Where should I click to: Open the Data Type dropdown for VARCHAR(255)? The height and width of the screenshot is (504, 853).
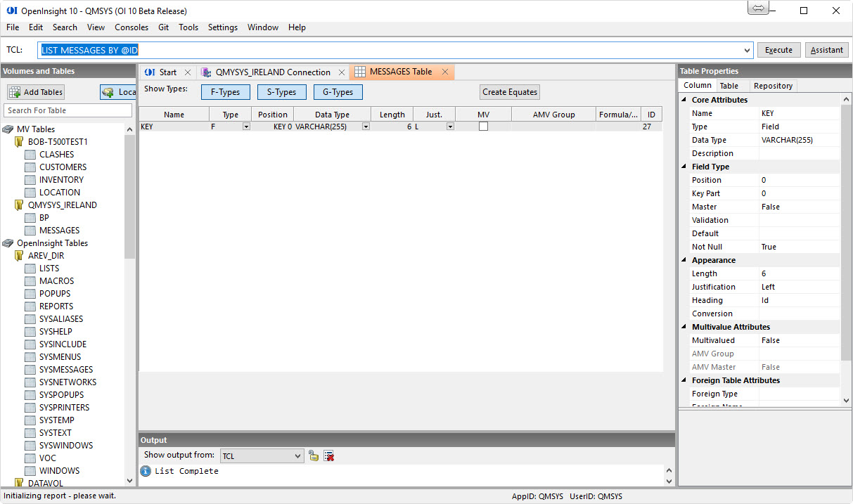tap(366, 127)
